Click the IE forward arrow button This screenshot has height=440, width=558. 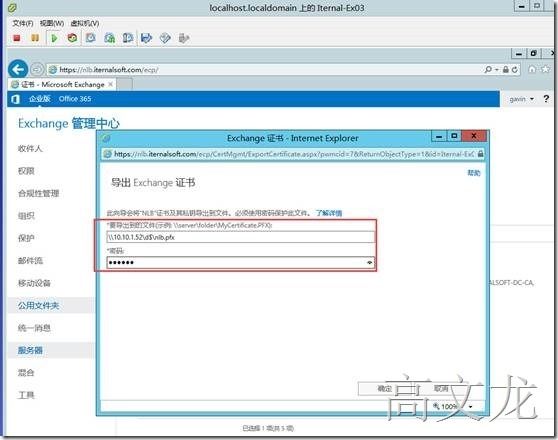pos(36,69)
